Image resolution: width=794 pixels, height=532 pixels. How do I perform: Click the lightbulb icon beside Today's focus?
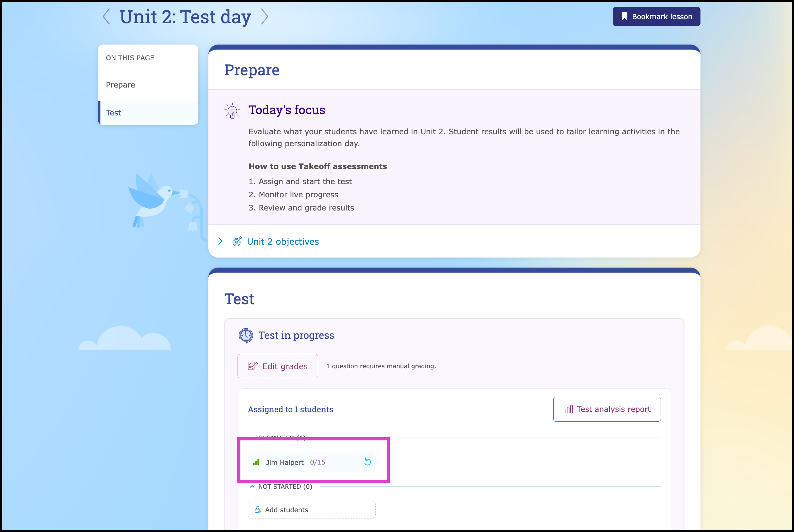pos(232,111)
